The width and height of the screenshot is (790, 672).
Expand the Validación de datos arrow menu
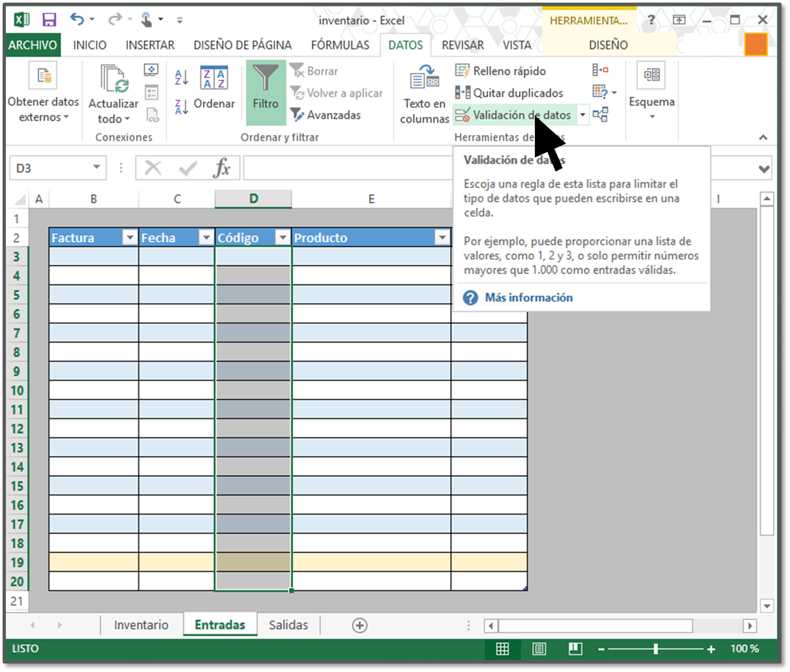tap(583, 115)
